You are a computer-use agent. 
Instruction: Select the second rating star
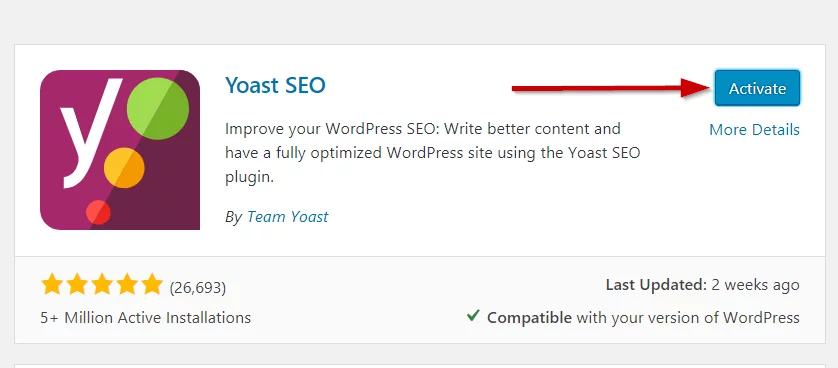pos(77,284)
